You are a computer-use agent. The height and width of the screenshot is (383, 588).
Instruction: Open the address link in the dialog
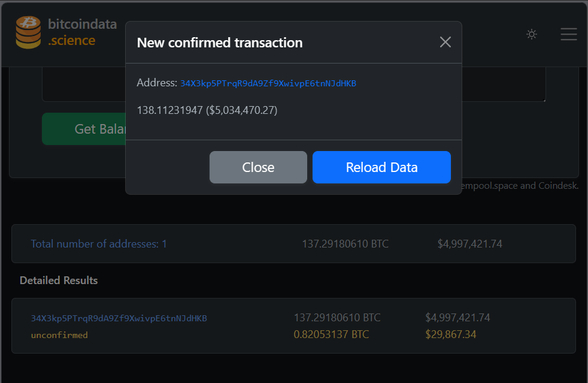click(268, 83)
